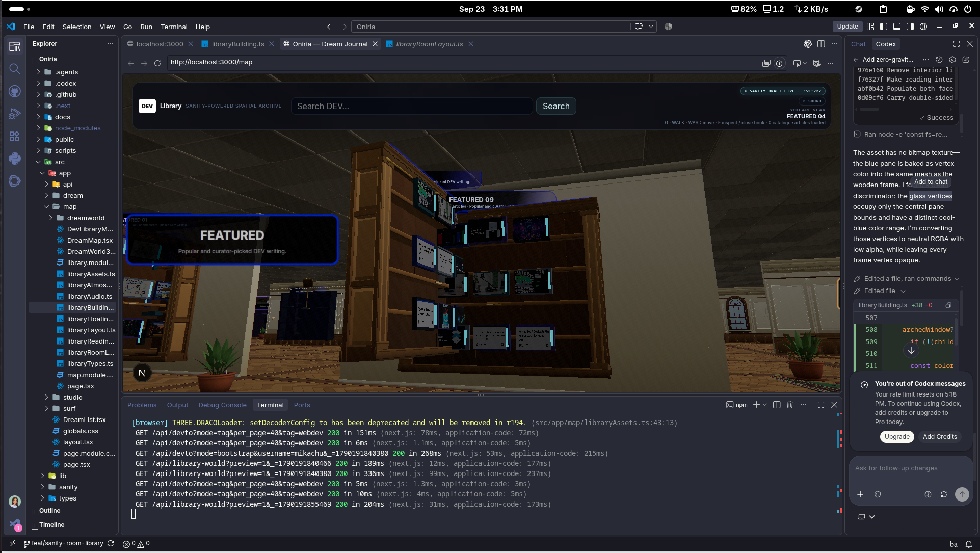Open Codex settings gear
Screen dimensions: 980x553
coord(952,60)
